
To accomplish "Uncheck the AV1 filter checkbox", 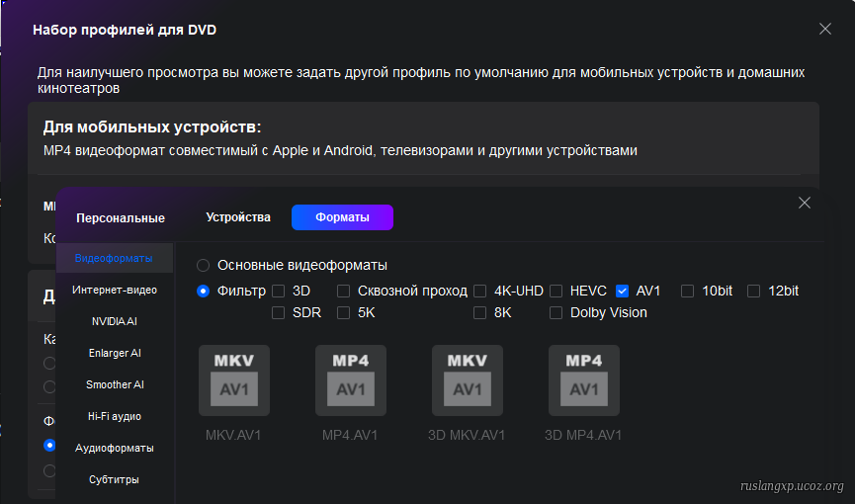I will click(x=622, y=292).
